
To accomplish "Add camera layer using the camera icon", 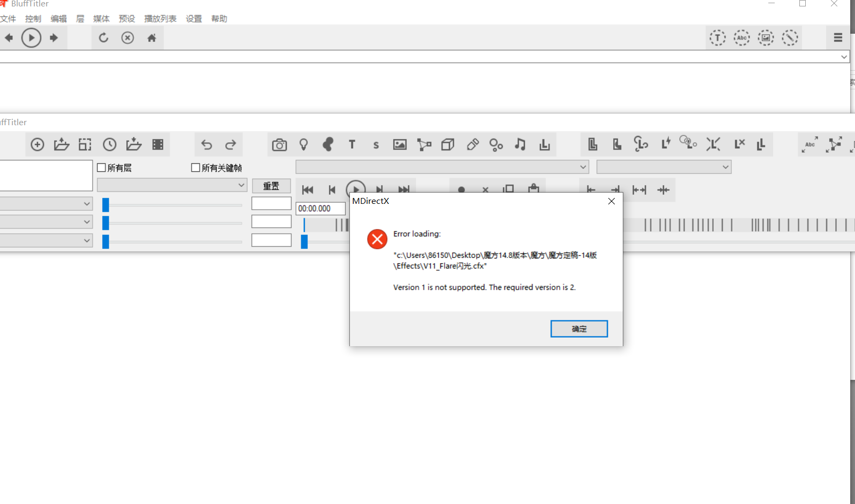I will click(x=279, y=144).
